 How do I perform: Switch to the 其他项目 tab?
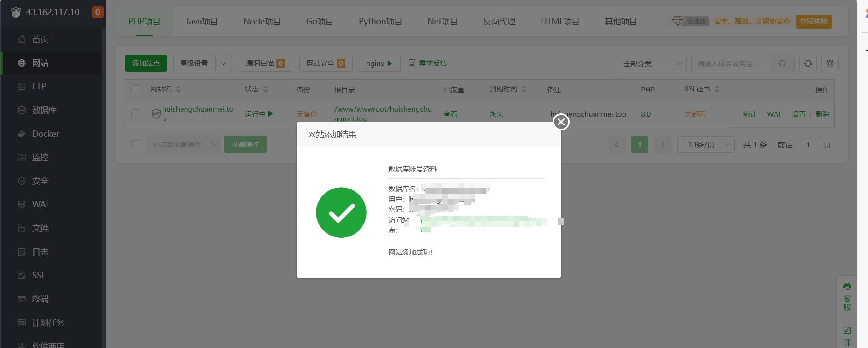(621, 22)
